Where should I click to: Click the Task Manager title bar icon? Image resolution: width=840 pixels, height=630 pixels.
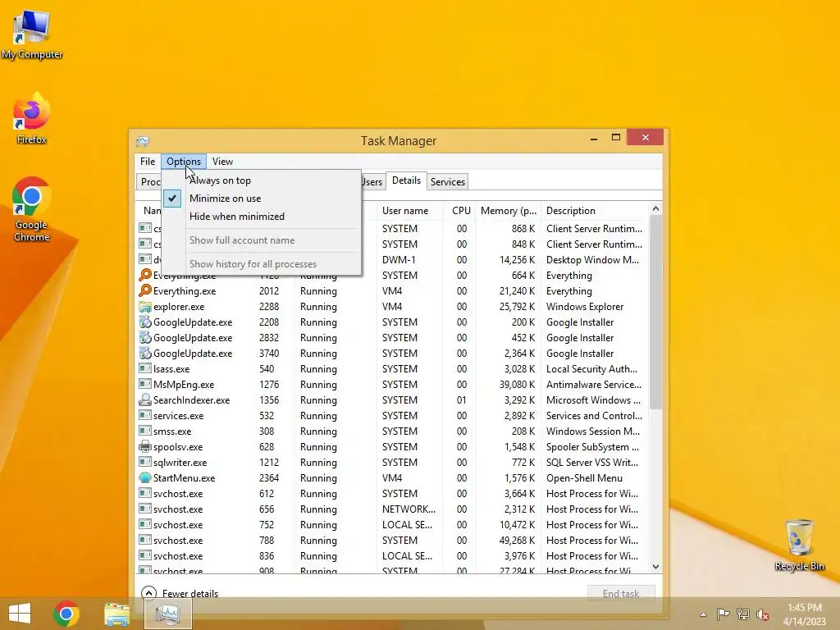click(x=143, y=141)
